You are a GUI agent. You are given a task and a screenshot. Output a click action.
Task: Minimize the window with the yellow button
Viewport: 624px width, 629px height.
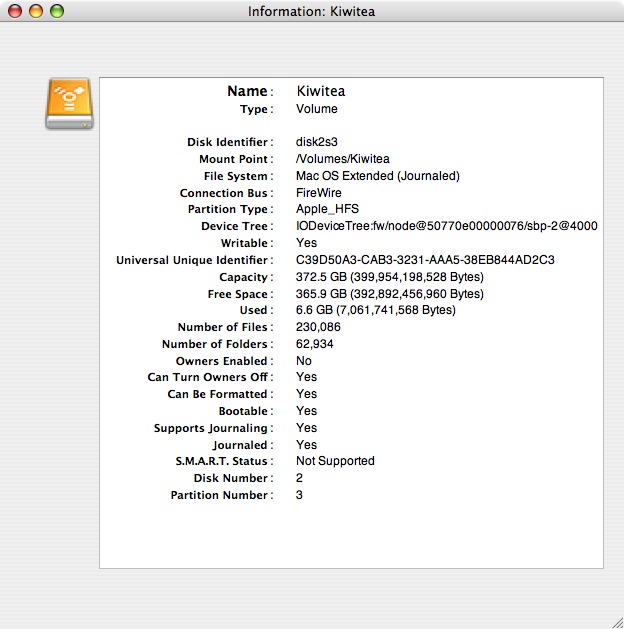[36, 11]
